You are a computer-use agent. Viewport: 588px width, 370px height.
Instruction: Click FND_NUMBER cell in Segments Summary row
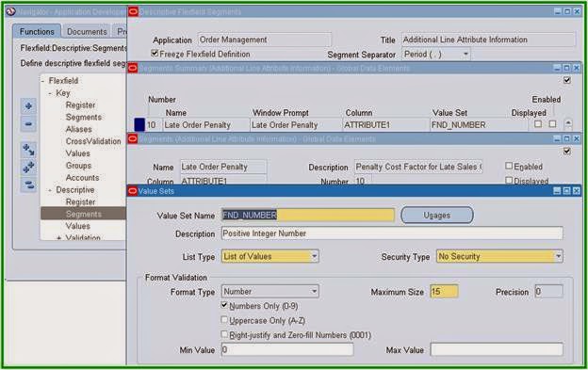tap(479, 124)
